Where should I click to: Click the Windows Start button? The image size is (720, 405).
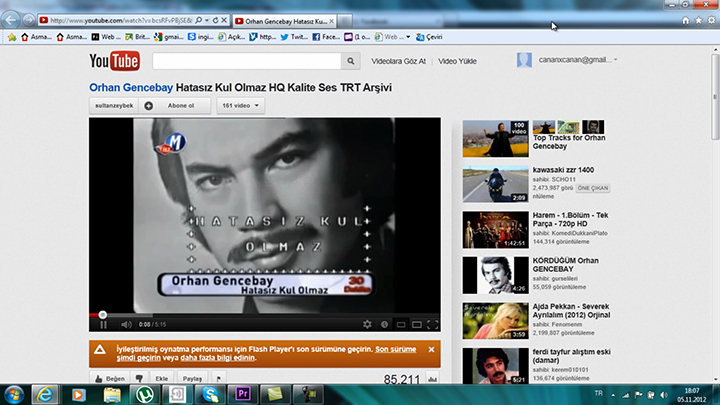[14, 394]
